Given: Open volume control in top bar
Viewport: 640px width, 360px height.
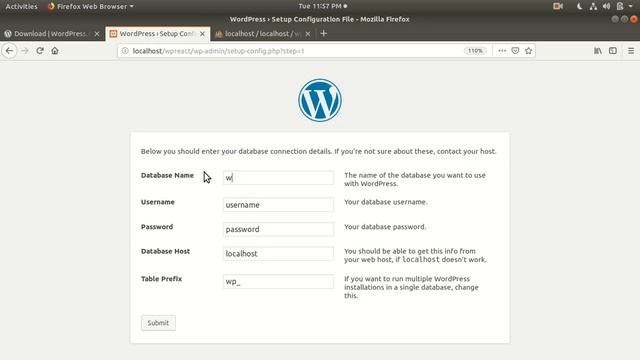Looking at the screenshot, I should click(607, 6).
